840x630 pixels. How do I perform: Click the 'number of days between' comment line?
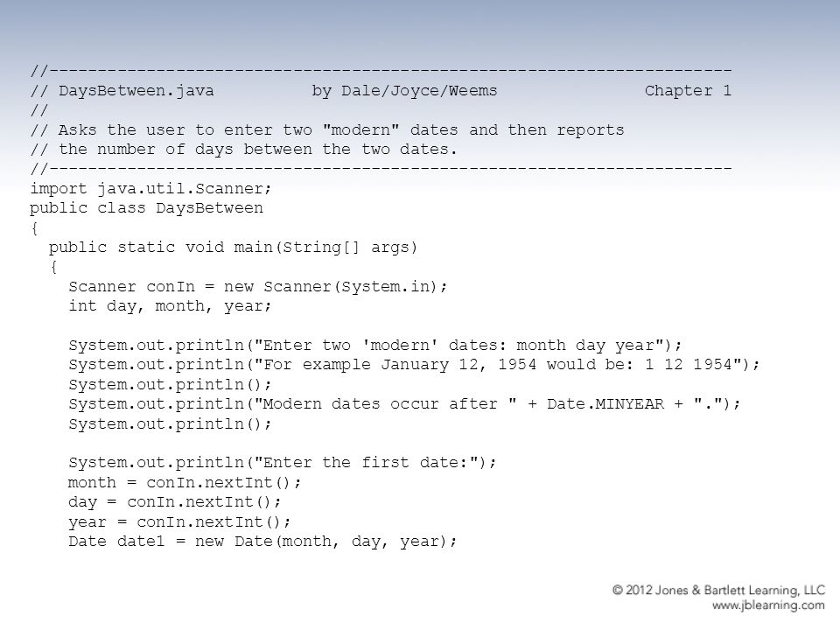pyautogui.click(x=244, y=149)
